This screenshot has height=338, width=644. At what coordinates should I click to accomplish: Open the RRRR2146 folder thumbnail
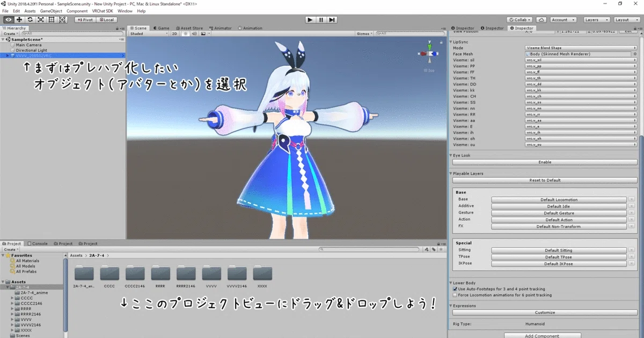pyautogui.click(x=186, y=272)
